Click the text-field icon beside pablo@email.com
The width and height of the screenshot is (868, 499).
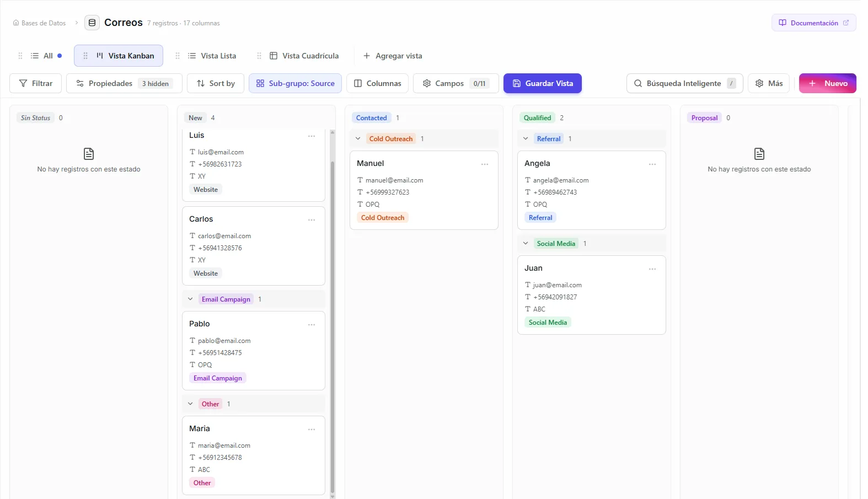click(x=192, y=341)
